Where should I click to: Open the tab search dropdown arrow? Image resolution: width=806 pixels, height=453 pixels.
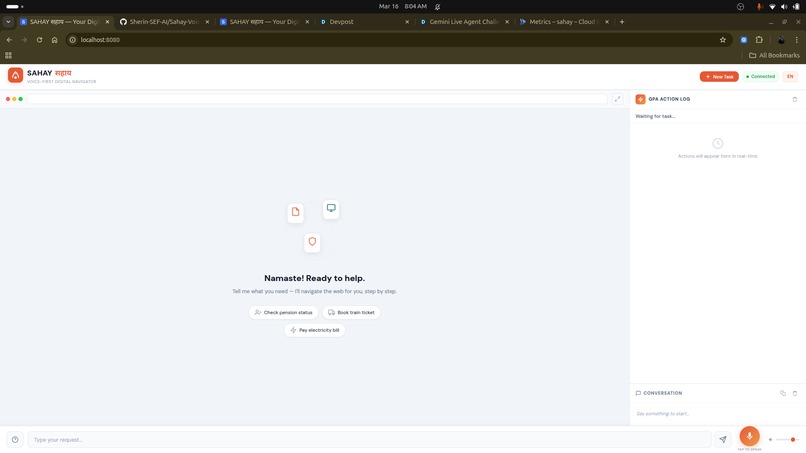[8, 22]
